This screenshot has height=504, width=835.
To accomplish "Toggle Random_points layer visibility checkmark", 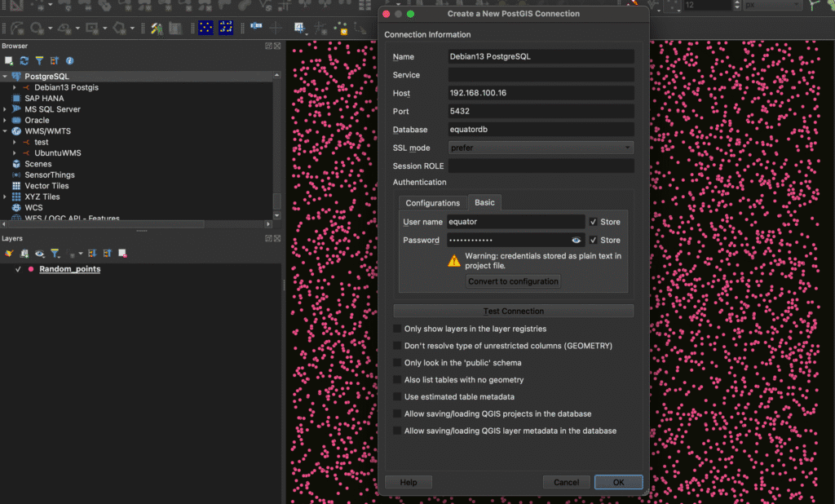I will [18, 269].
